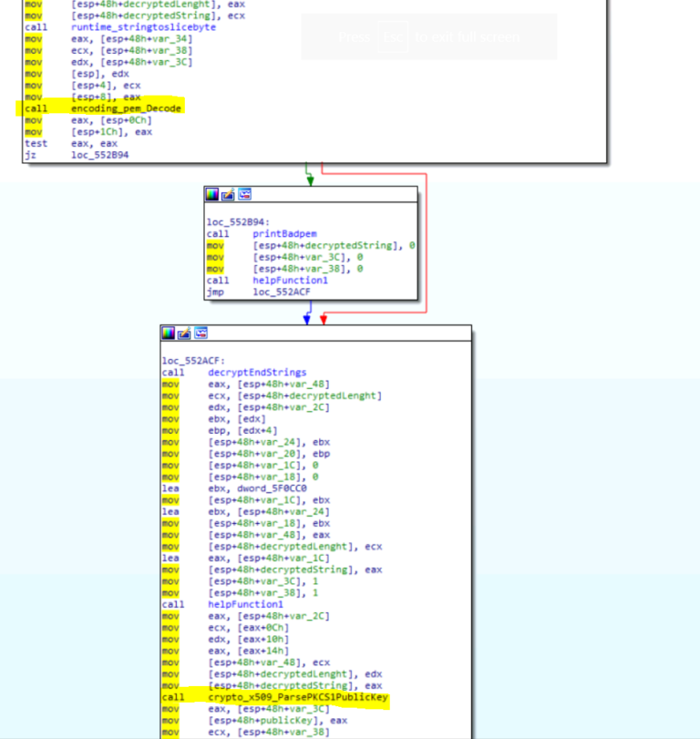Click the mov ebx, [edx] instruction
The height and width of the screenshot is (739, 700).
(x=214, y=419)
